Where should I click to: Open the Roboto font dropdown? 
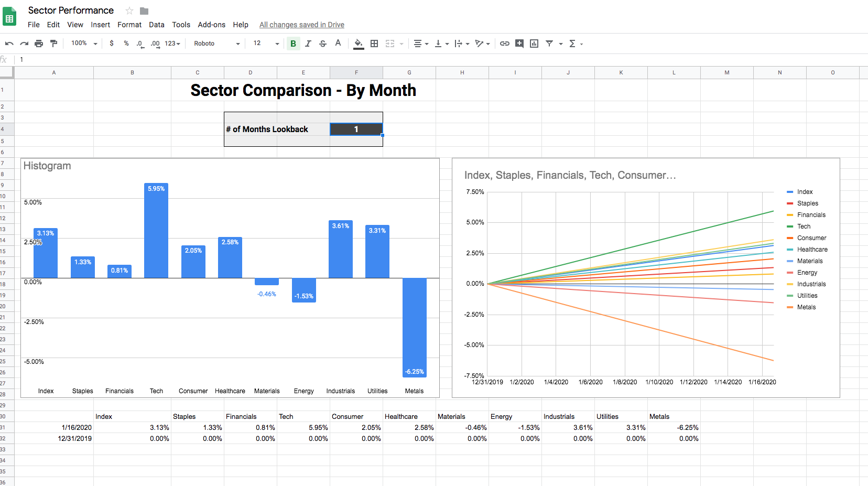pyautogui.click(x=216, y=44)
